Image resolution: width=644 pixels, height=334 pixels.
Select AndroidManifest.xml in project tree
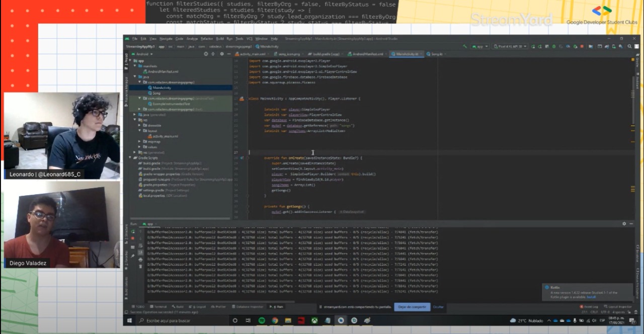coord(160,71)
